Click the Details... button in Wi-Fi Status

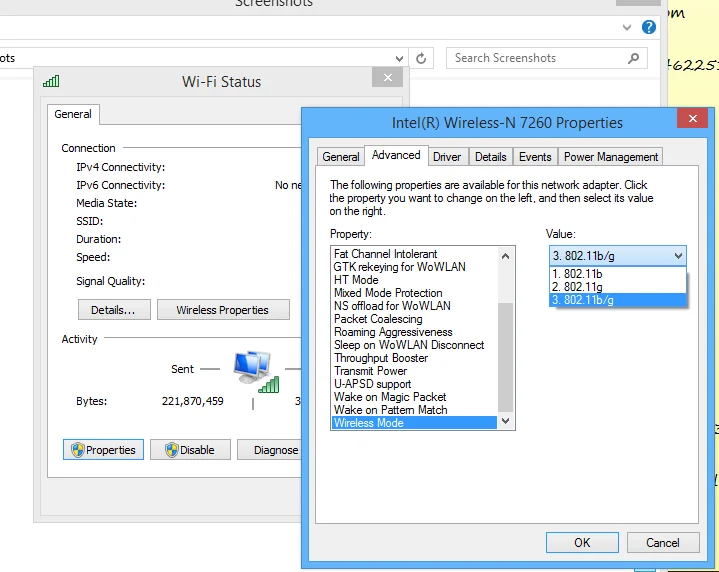[x=114, y=310]
